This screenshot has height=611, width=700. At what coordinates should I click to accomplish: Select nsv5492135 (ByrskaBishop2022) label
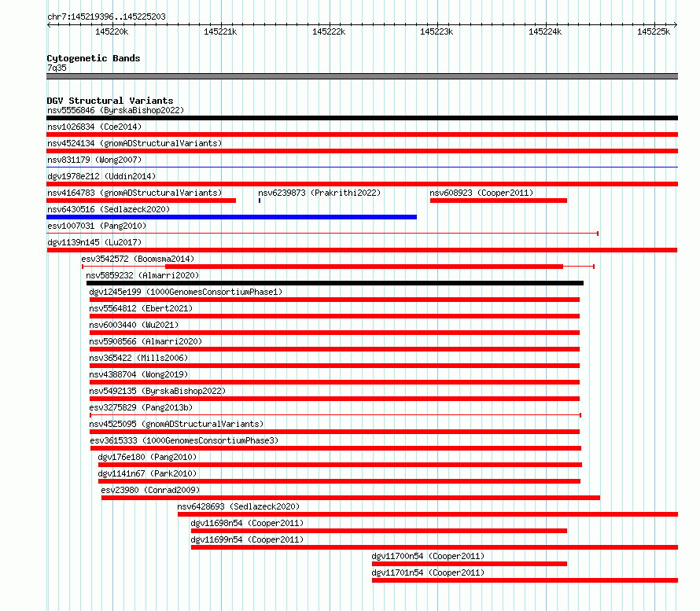(x=157, y=391)
